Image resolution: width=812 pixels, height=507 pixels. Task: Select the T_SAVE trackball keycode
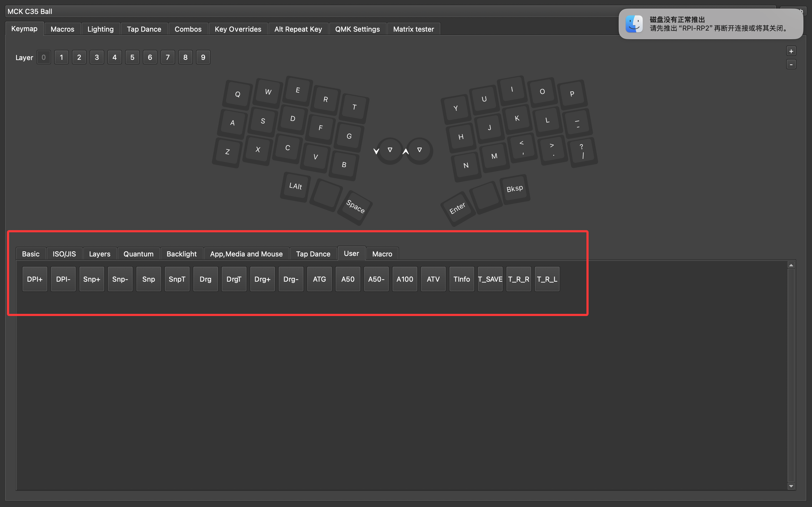(490, 279)
